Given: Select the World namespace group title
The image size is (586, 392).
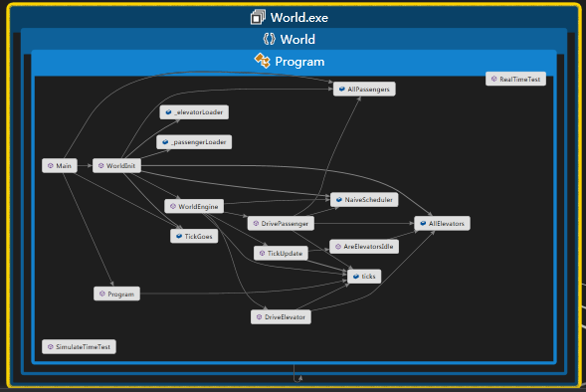Looking at the screenshot, I should pyautogui.click(x=297, y=39).
